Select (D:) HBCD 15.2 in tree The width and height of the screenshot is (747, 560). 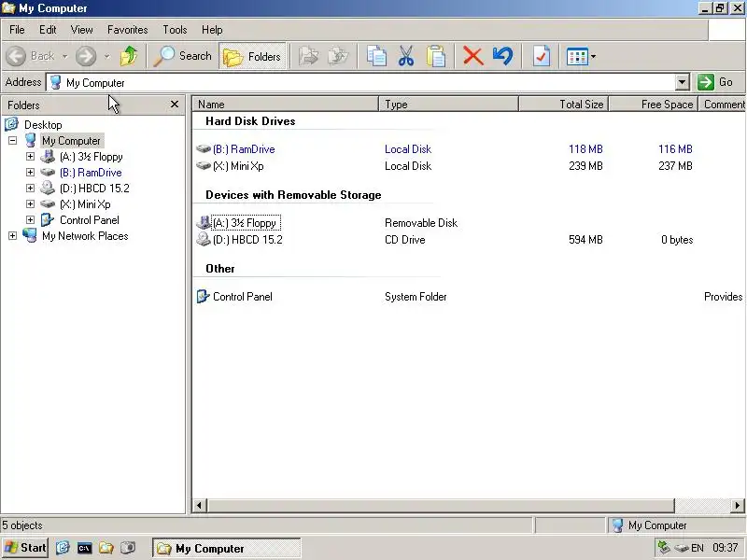click(x=94, y=189)
